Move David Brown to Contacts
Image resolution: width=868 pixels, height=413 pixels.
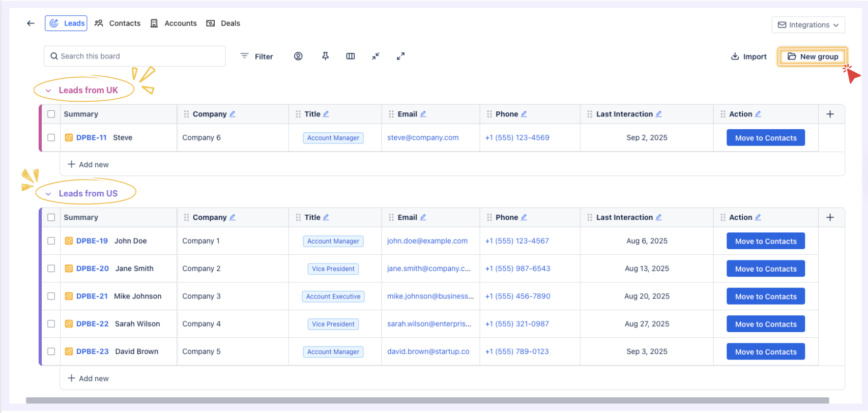pyautogui.click(x=765, y=351)
